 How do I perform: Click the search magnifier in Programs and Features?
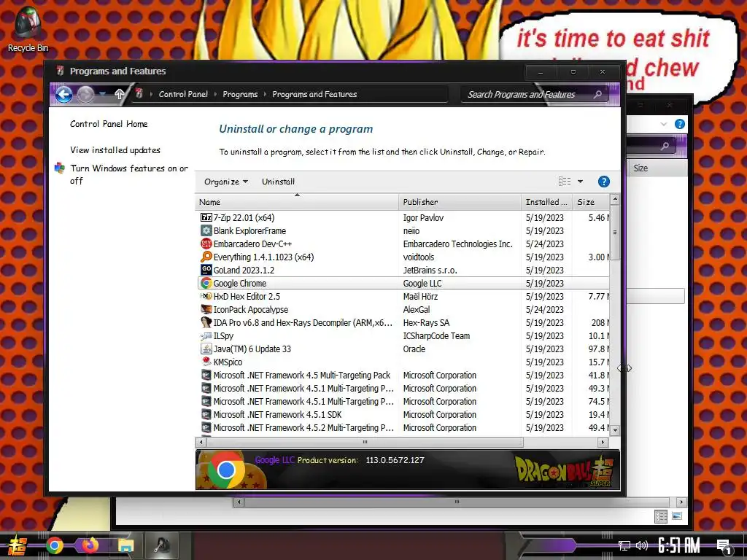[x=597, y=94]
